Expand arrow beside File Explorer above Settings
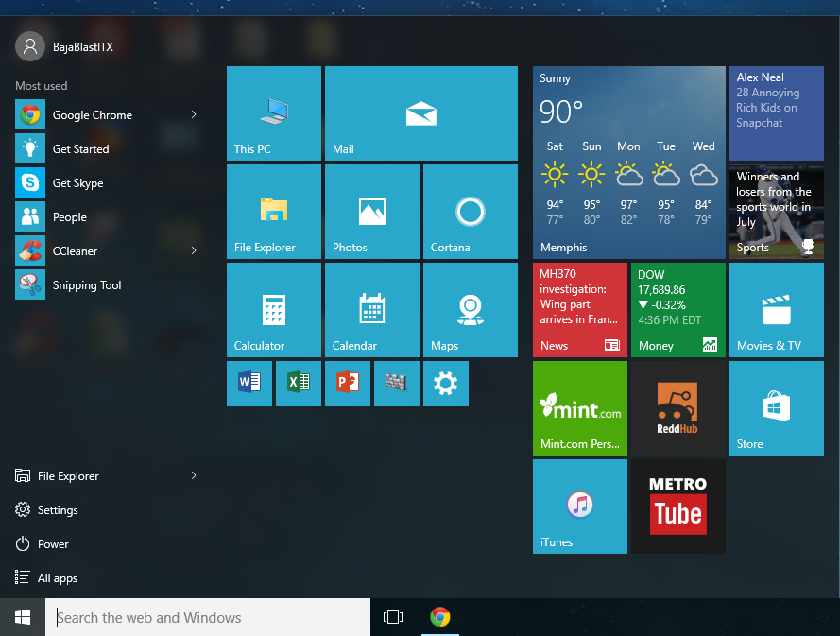 pyautogui.click(x=194, y=475)
